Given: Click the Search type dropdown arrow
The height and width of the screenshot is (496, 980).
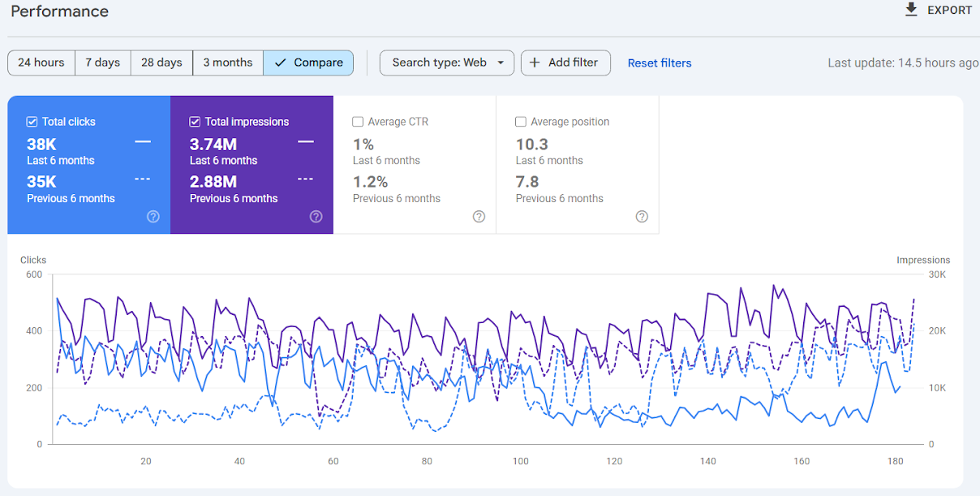Looking at the screenshot, I should (x=501, y=63).
